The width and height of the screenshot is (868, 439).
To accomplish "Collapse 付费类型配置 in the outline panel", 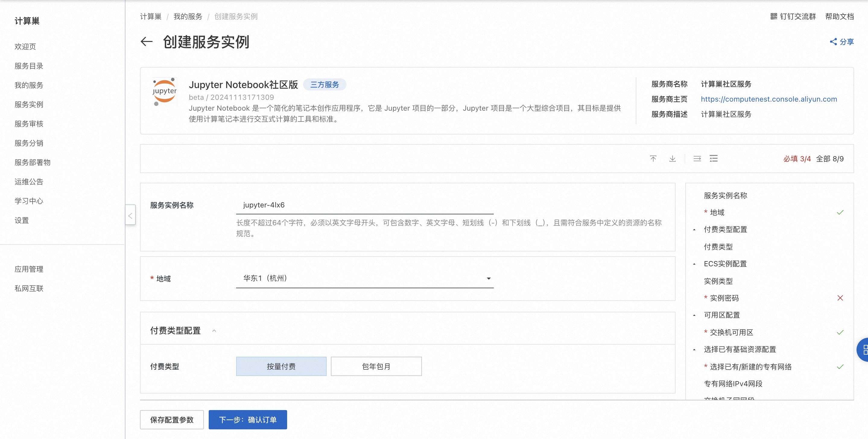I will 694,230.
